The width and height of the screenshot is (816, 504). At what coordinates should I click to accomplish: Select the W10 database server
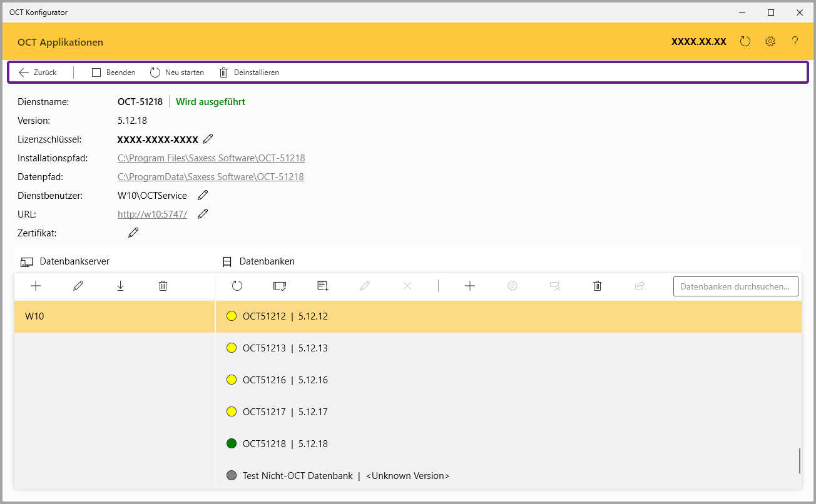pos(114,316)
